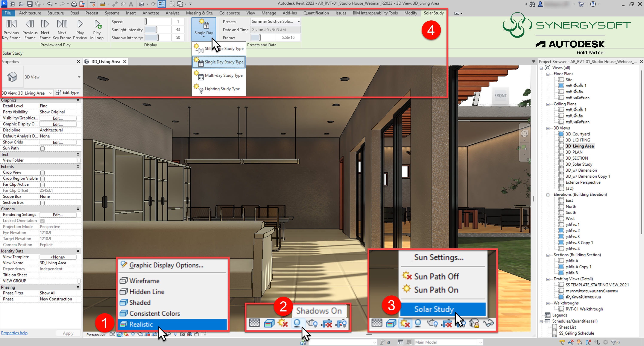Click the Play in Loop icon
This screenshot has width=644, height=346.
tap(97, 24)
